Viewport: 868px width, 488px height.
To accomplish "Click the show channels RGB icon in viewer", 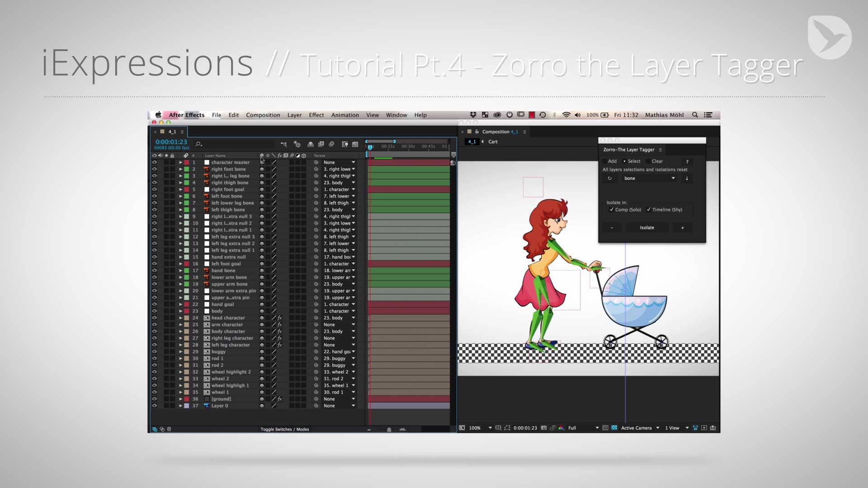I will 562,428.
